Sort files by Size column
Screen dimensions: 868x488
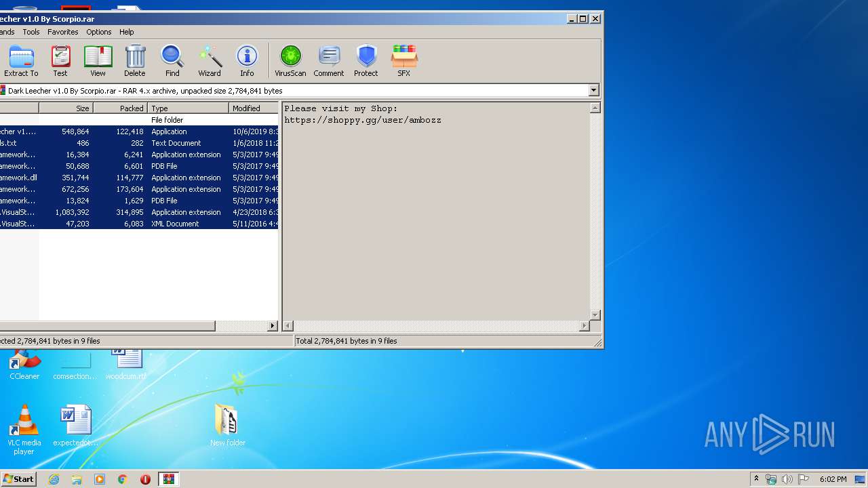66,108
